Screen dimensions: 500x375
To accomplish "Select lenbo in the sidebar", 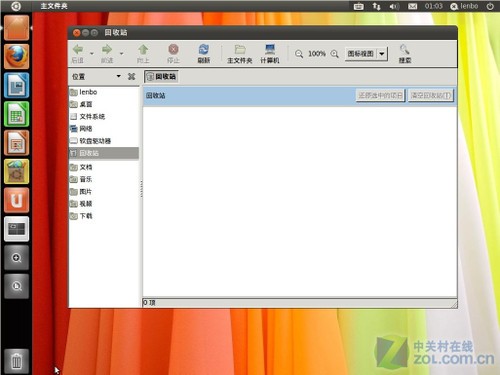I will pyautogui.click(x=104, y=92).
